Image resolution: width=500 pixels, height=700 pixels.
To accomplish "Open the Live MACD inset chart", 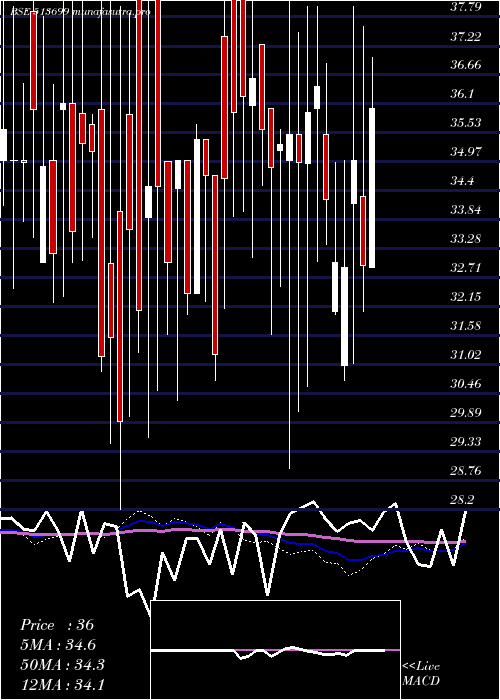I will [x=275, y=650].
